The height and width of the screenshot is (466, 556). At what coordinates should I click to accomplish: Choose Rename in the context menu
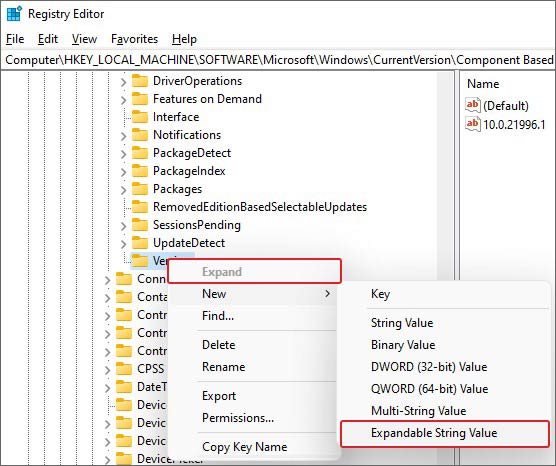pyautogui.click(x=253, y=367)
